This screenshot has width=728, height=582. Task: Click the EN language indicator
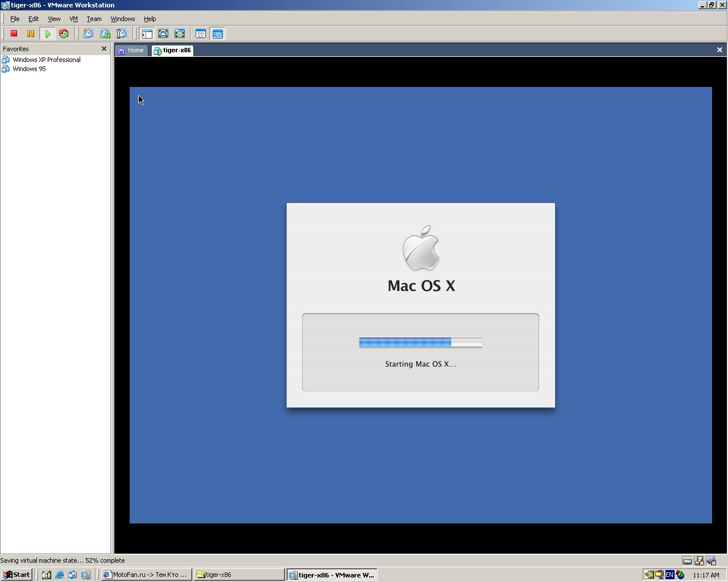669,575
